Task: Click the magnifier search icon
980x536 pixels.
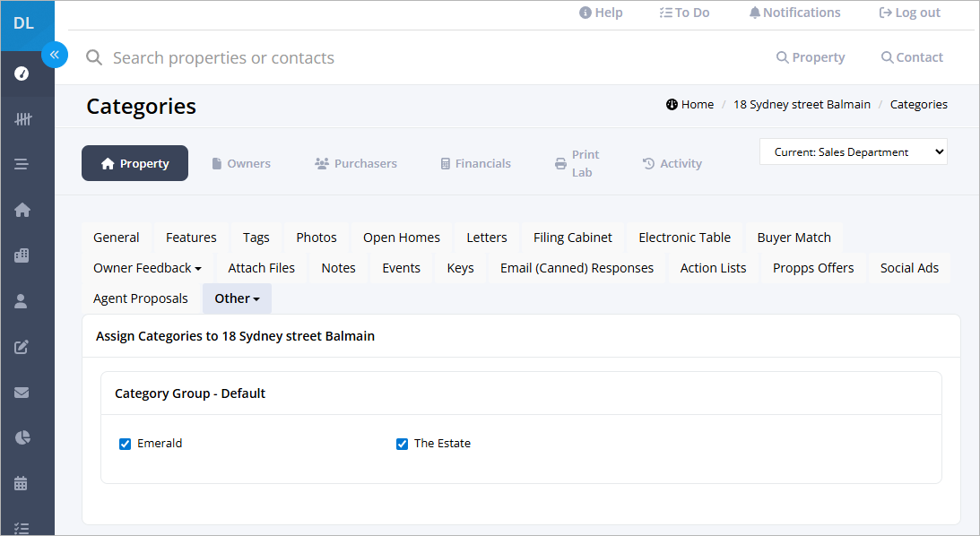Action: click(x=94, y=57)
